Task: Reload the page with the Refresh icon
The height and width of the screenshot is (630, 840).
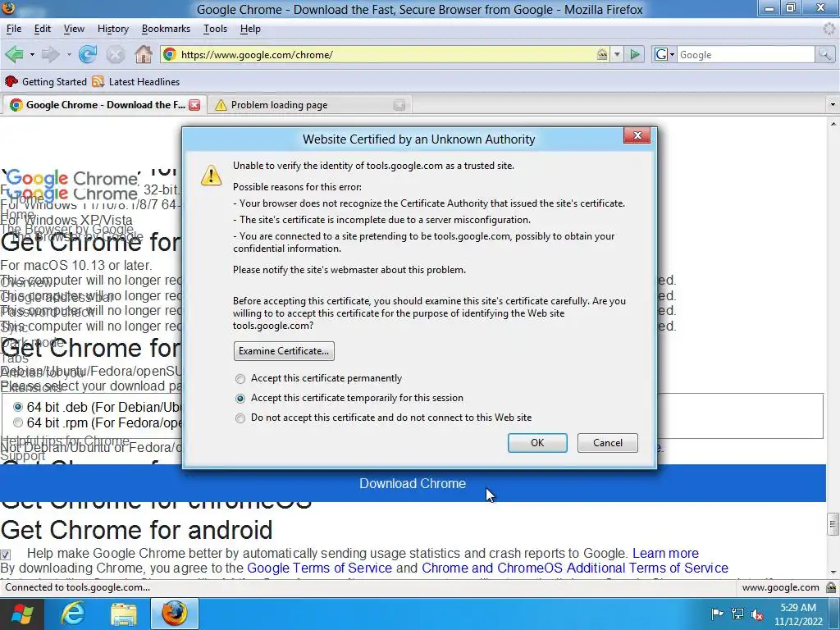Action: [x=88, y=54]
